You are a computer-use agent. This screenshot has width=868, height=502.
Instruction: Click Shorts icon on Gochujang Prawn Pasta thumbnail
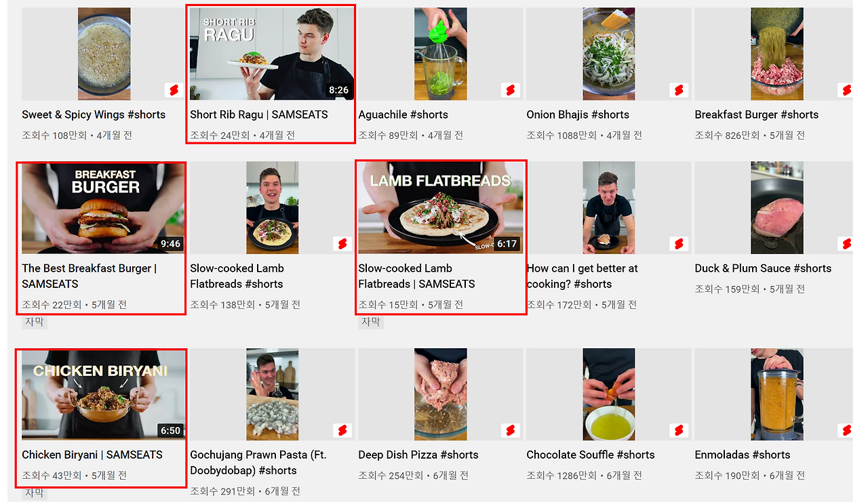pyautogui.click(x=342, y=430)
